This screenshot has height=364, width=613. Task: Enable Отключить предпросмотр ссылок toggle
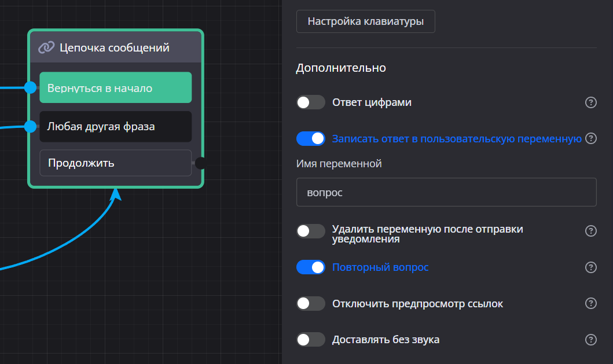click(x=311, y=303)
